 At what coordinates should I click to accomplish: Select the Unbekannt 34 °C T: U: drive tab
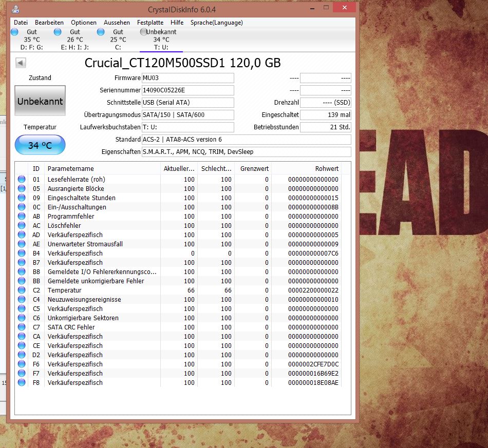click(161, 40)
